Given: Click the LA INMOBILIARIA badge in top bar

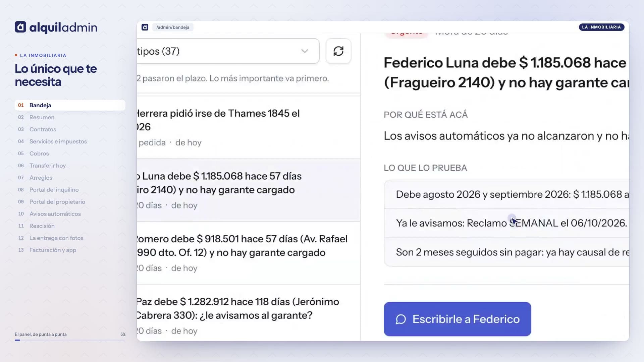Looking at the screenshot, I should [x=601, y=27].
